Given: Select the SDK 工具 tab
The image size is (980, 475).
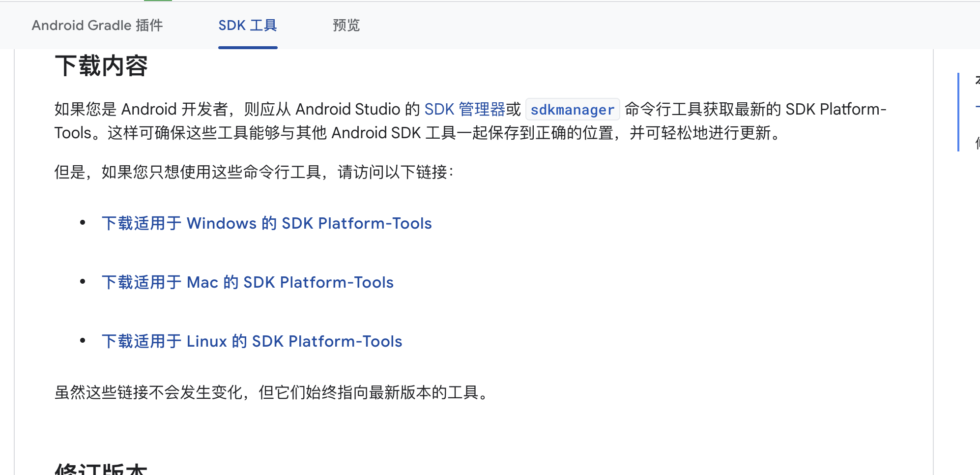Looking at the screenshot, I should tap(248, 25).
